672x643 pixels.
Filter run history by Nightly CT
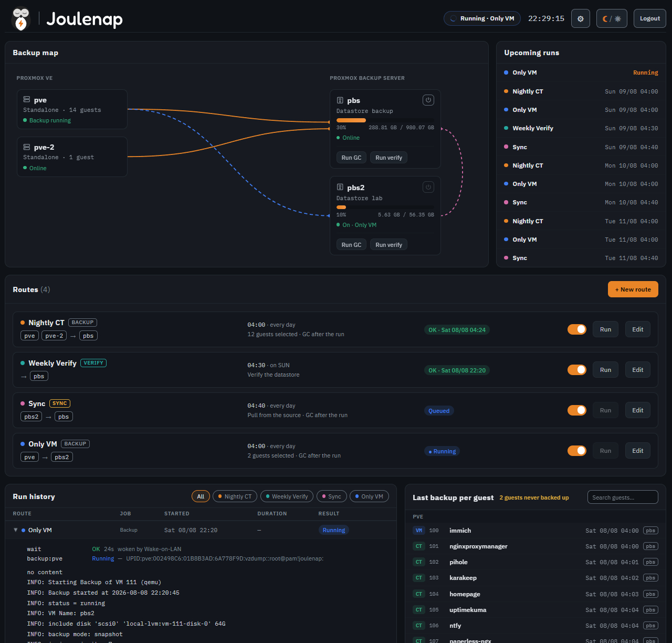click(234, 496)
